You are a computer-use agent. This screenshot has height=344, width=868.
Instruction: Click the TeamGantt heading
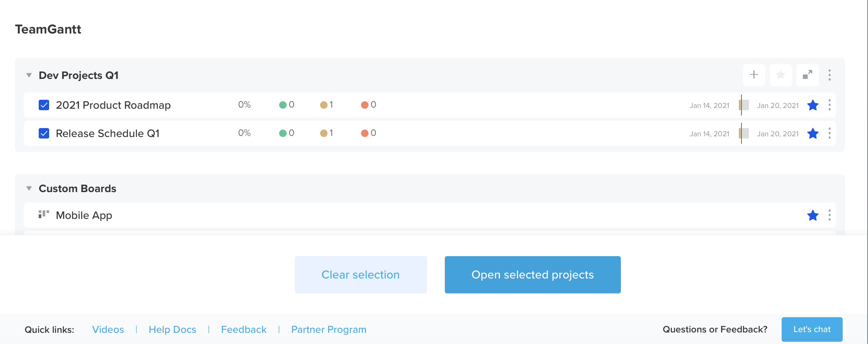coord(48,29)
